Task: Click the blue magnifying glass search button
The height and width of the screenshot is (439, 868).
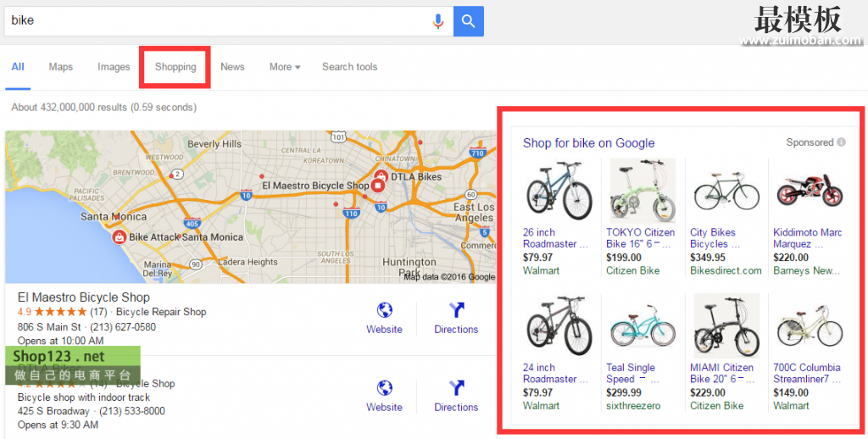Action: 469,21
